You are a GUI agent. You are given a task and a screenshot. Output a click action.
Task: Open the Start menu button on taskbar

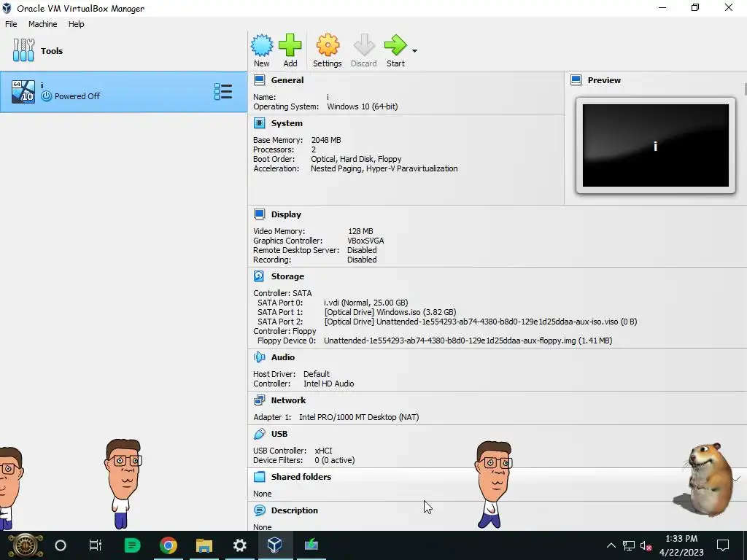click(x=25, y=545)
